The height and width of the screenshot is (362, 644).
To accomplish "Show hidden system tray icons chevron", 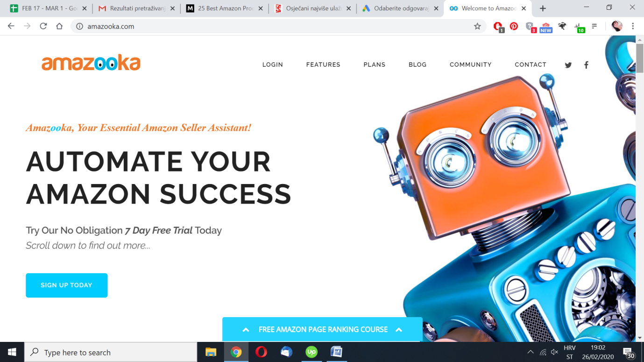I will pos(530,352).
